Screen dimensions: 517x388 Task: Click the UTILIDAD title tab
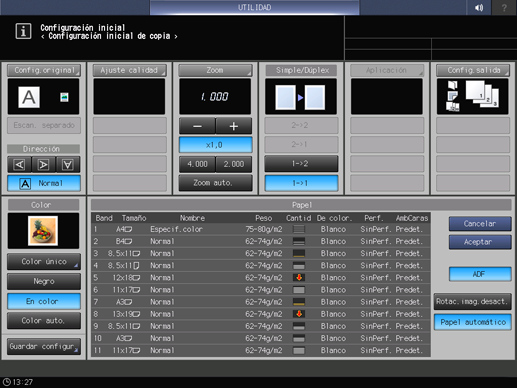[254, 7]
